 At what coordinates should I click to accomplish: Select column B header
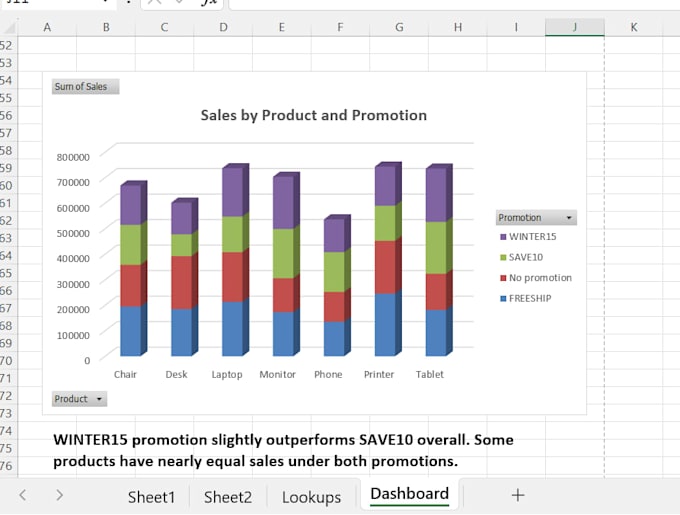coord(106,27)
